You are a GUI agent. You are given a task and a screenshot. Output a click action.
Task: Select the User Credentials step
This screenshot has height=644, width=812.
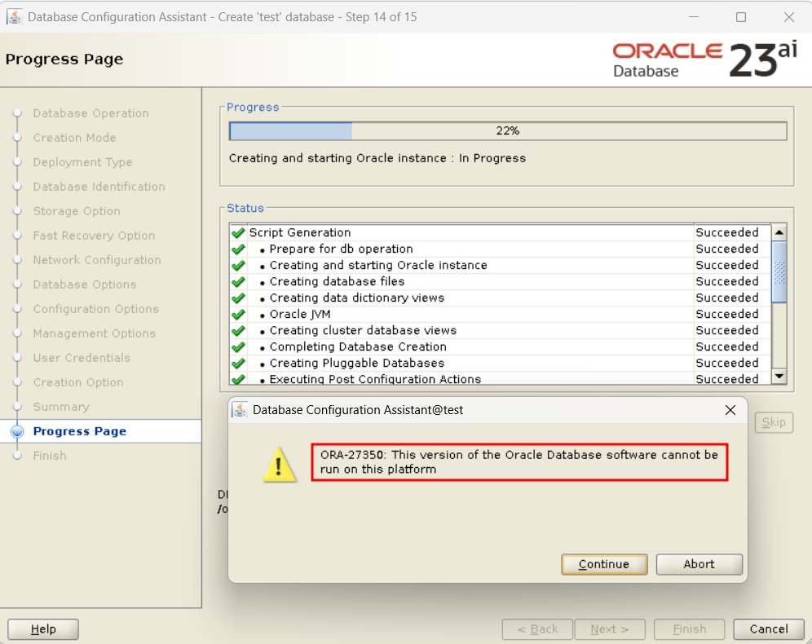coord(82,358)
